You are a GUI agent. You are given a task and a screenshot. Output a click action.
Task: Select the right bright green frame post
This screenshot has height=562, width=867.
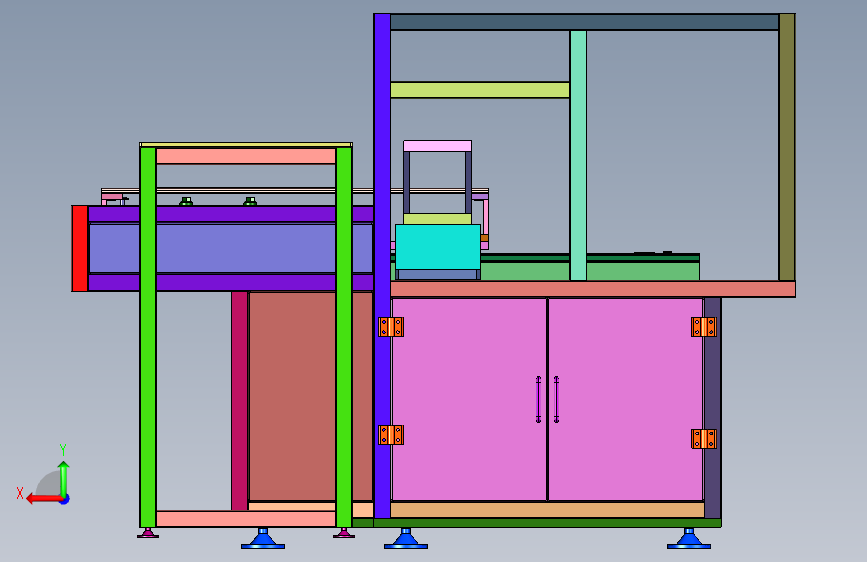point(344,337)
